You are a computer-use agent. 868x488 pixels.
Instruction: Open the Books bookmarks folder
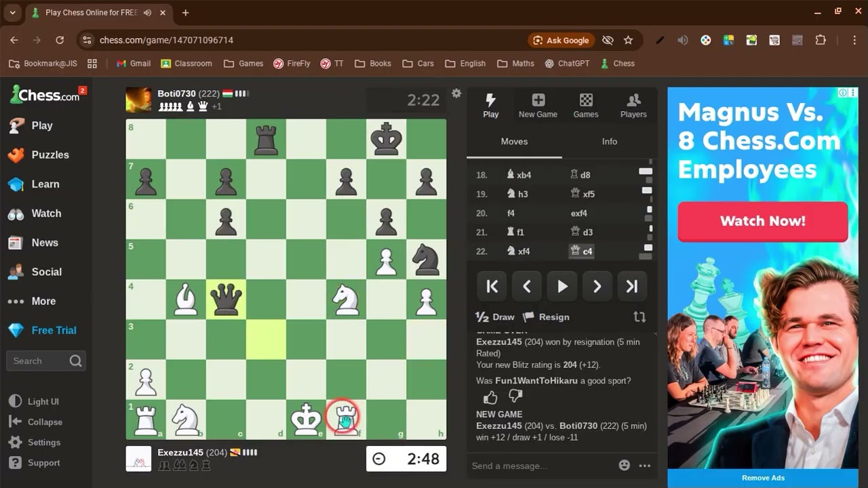pyautogui.click(x=373, y=63)
